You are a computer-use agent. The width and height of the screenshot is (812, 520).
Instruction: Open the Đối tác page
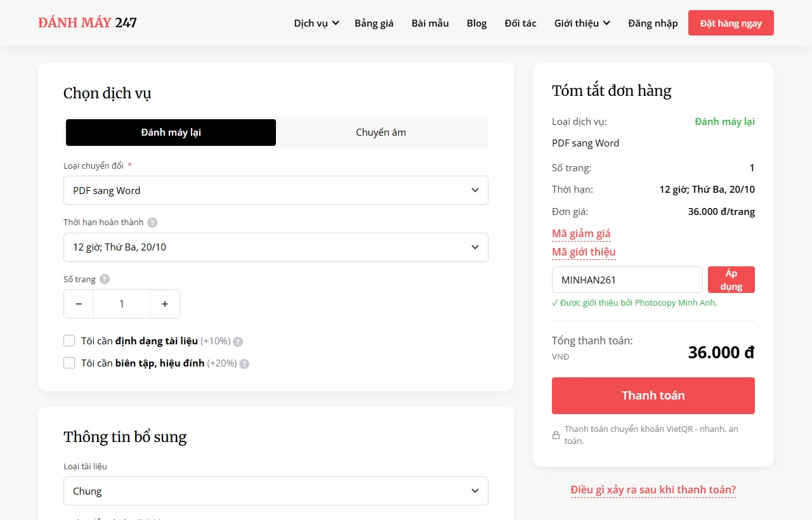[x=521, y=23]
